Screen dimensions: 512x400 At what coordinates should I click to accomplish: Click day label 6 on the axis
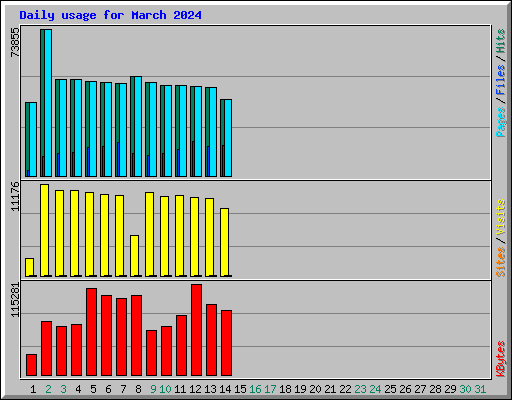pos(108,389)
